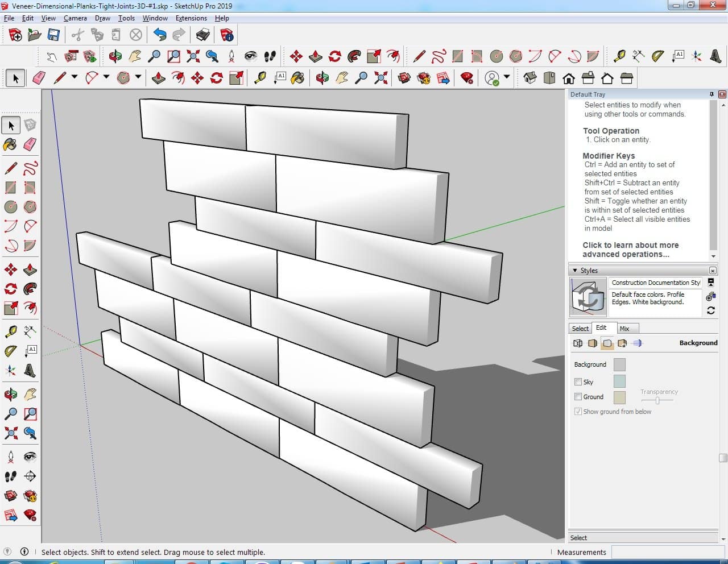This screenshot has height=564, width=728.
Task: Switch to the Mix tab
Action: click(624, 329)
